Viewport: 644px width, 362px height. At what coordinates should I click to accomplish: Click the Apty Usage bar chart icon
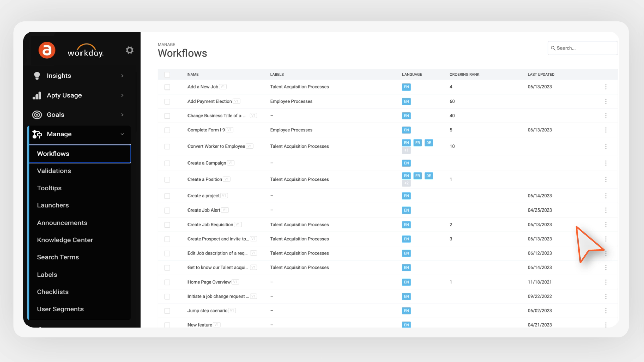click(x=37, y=96)
